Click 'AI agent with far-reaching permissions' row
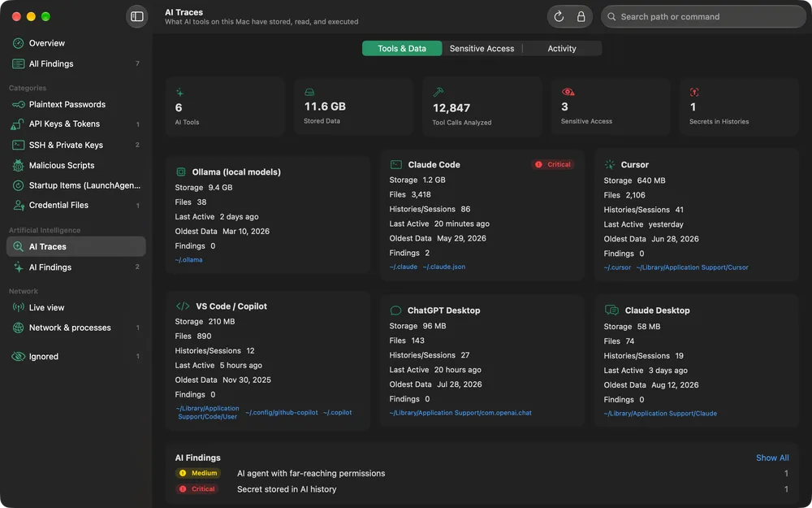Viewport: 812px width, 508px height. (482, 473)
